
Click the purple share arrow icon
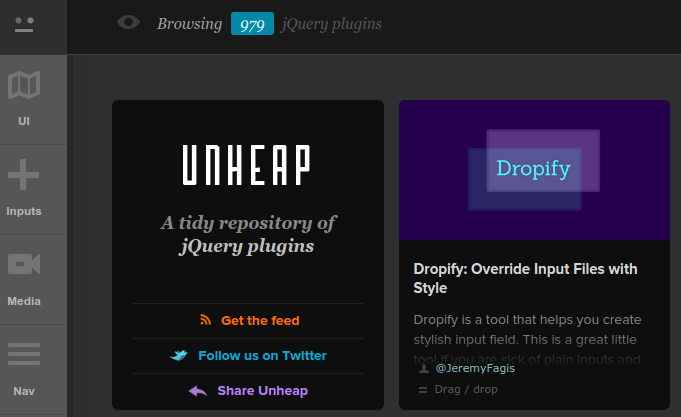pyautogui.click(x=198, y=391)
